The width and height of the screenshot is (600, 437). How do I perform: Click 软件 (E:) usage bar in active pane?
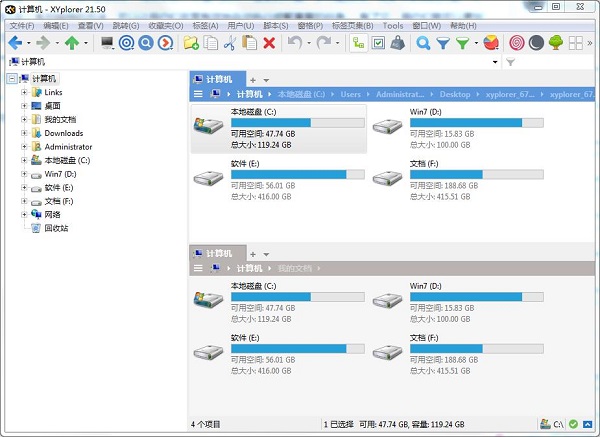click(298, 174)
